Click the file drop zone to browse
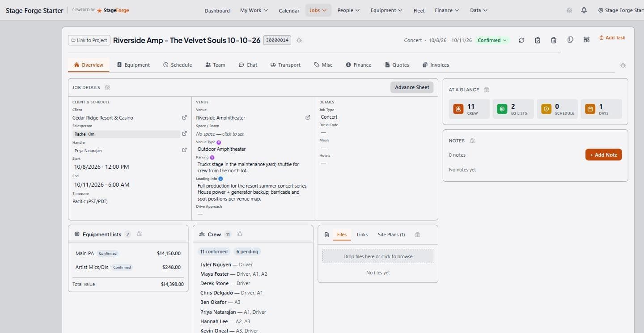 [378, 256]
